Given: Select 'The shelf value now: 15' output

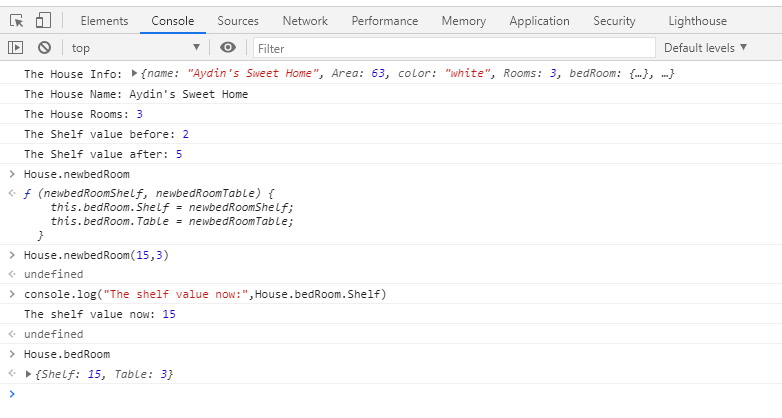Looking at the screenshot, I should tap(100, 314).
